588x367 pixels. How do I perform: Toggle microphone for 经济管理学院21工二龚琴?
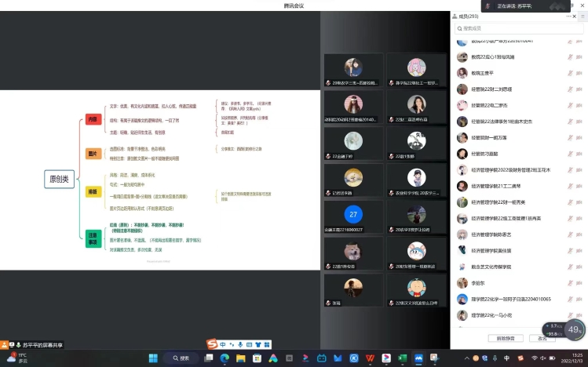point(570,186)
